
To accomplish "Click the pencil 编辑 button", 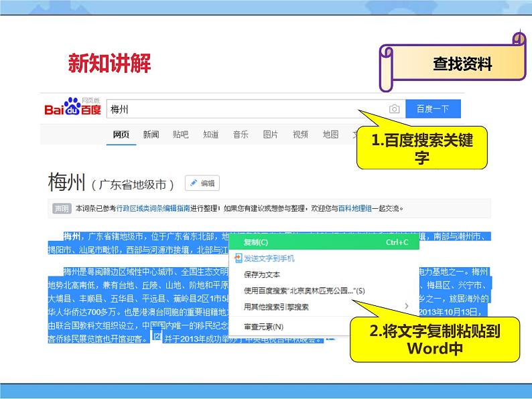I will point(202,183).
